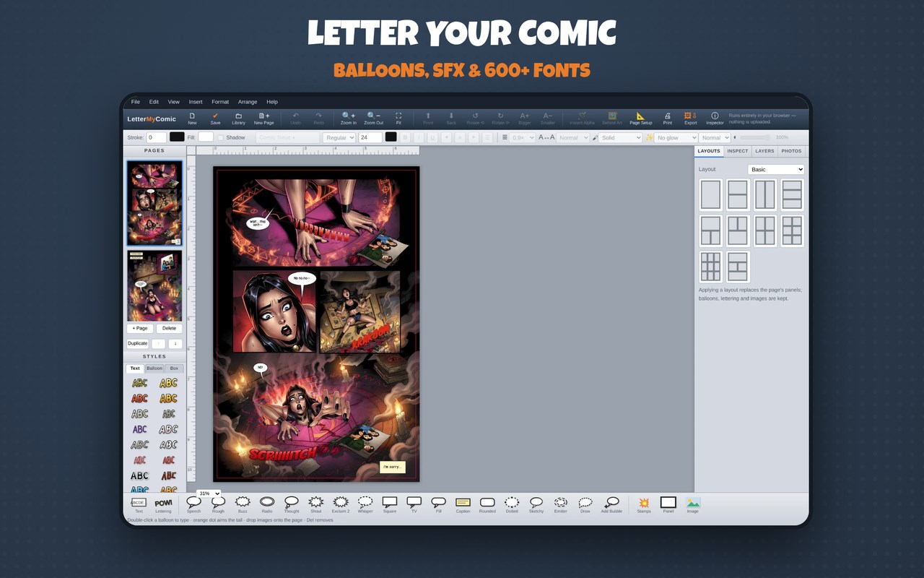Insert a Rough balloon

click(218, 505)
